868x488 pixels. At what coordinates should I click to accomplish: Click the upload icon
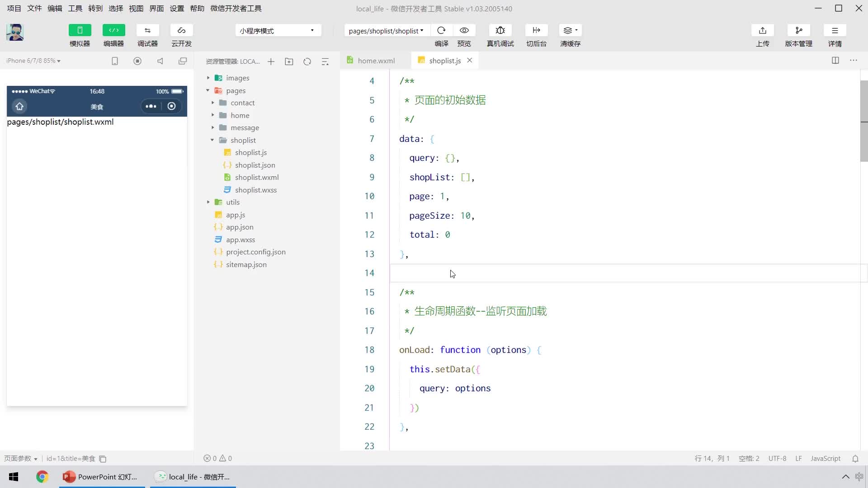(762, 30)
